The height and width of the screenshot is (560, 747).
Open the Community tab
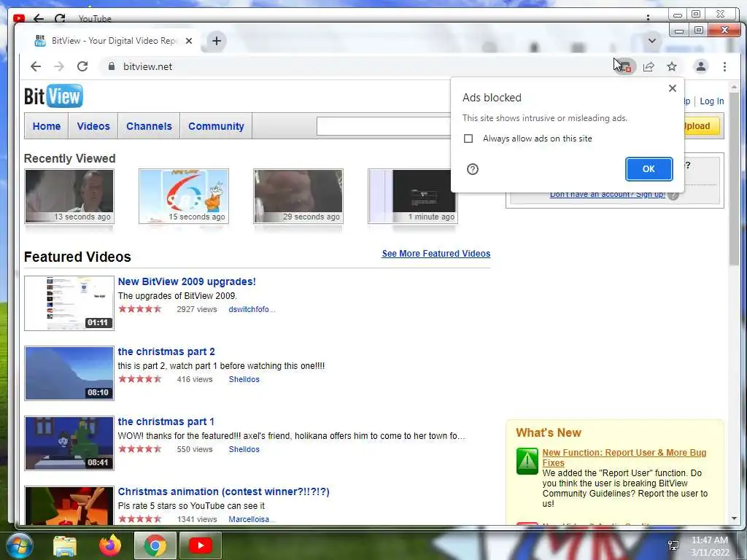[x=216, y=126]
